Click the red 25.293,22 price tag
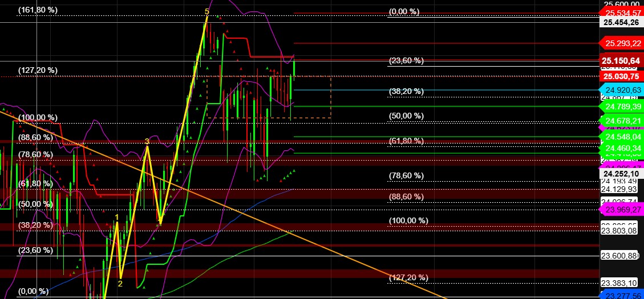This screenshot has width=644, height=299. pos(622,43)
